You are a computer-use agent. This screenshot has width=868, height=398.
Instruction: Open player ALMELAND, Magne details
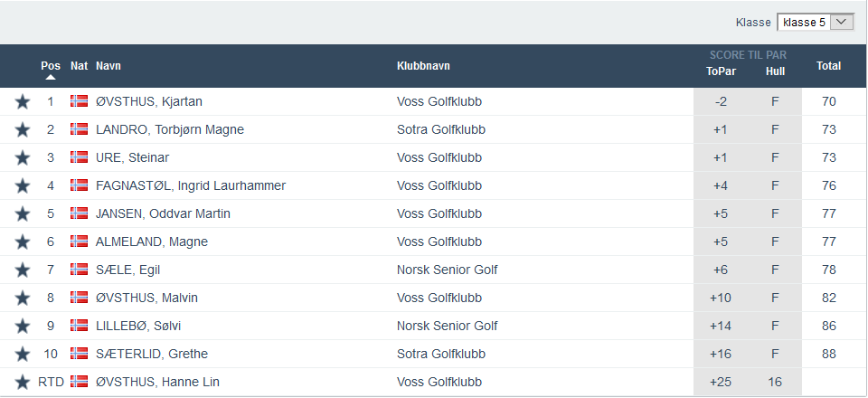(x=152, y=242)
